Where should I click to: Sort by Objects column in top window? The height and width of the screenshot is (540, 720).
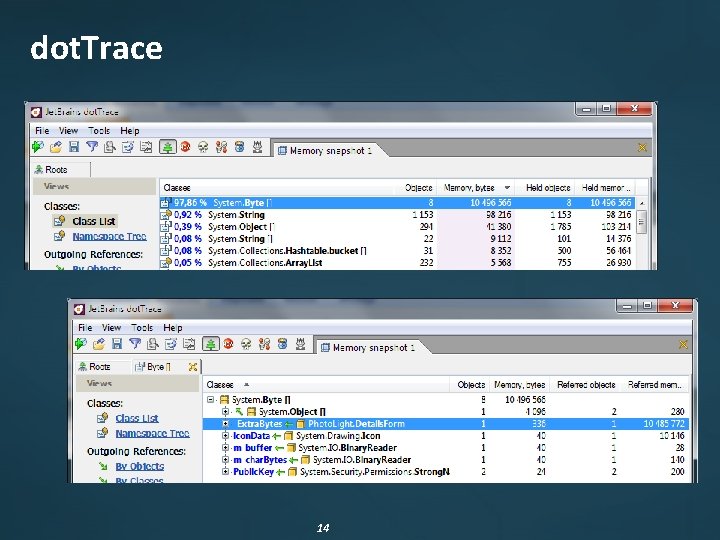pyautogui.click(x=418, y=187)
